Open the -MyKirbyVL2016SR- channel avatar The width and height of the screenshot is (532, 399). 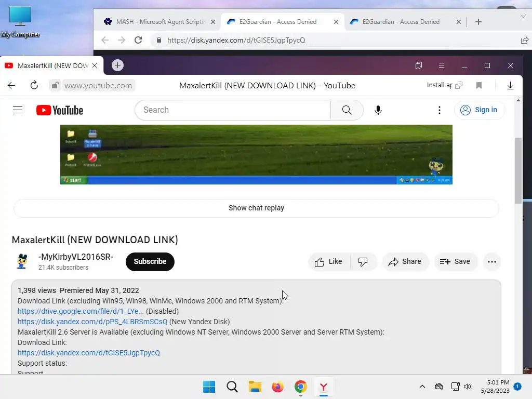22,261
